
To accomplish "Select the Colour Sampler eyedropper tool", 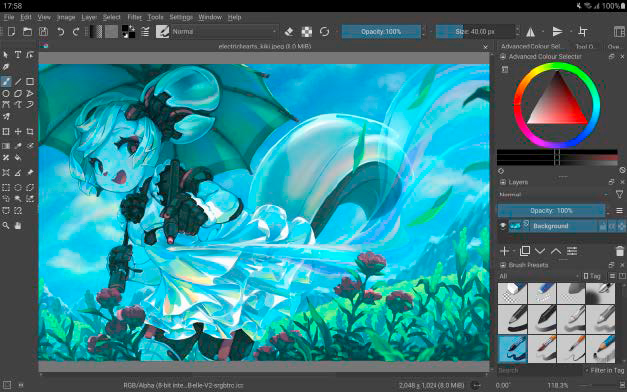I will [18, 146].
